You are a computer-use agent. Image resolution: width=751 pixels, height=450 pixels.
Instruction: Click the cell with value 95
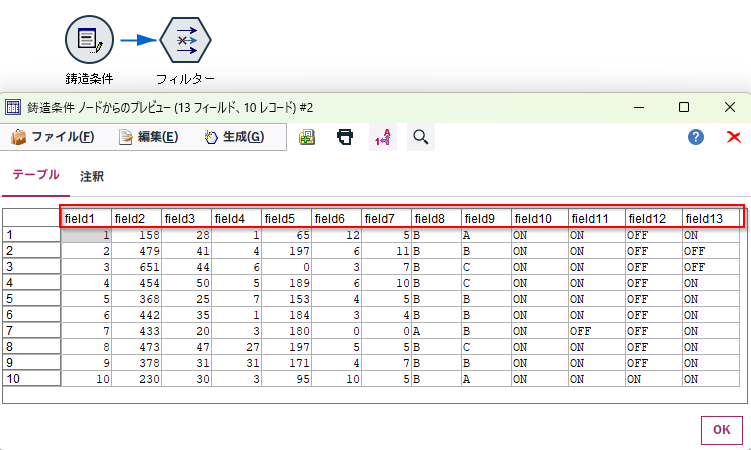click(286, 379)
